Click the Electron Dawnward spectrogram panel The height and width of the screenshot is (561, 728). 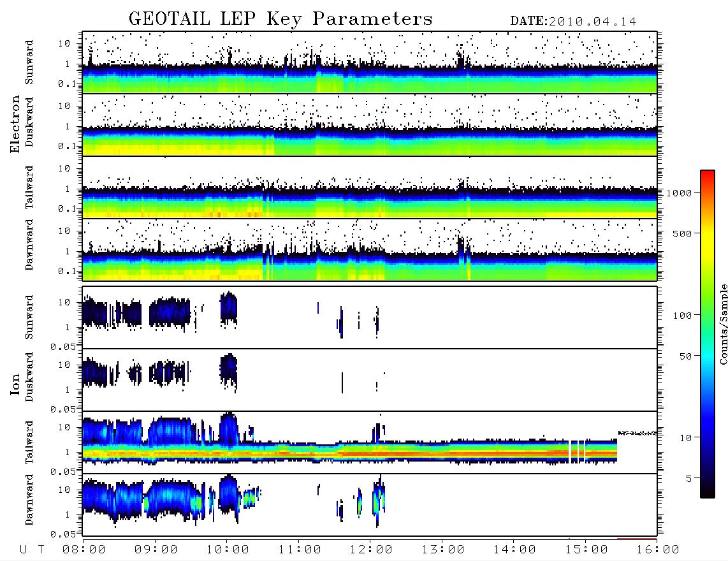(x=370, y=250)
